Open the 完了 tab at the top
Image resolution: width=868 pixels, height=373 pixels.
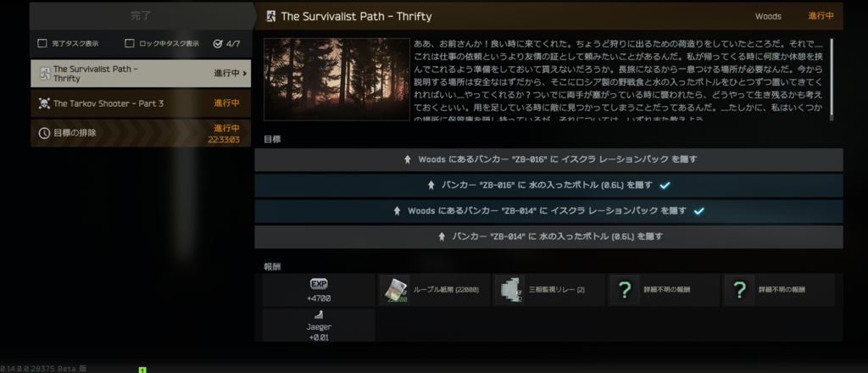[x=141, y=15]
